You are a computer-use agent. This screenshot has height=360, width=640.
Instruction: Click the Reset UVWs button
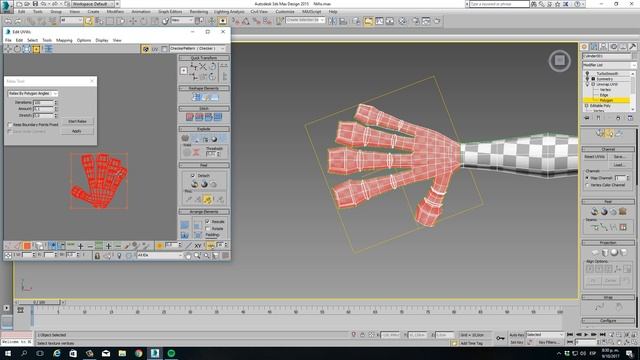[594, 157]
